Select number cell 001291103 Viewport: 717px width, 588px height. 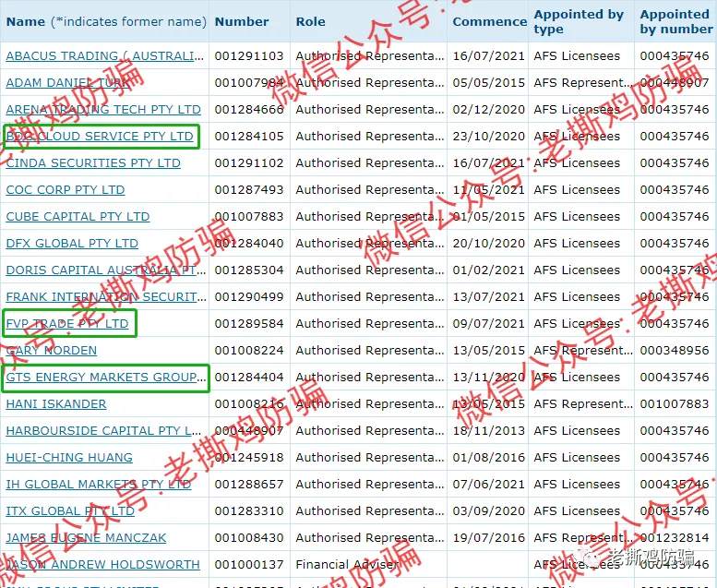point(249,55)
